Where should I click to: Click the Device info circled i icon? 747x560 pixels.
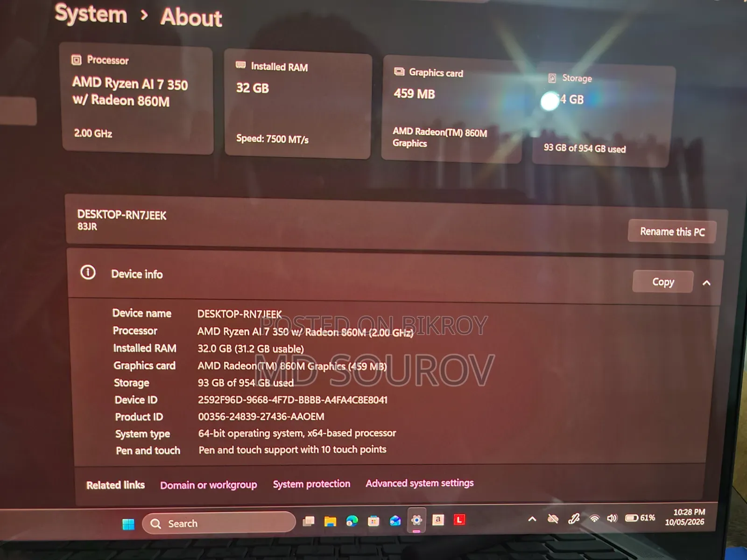click(88, 272)
